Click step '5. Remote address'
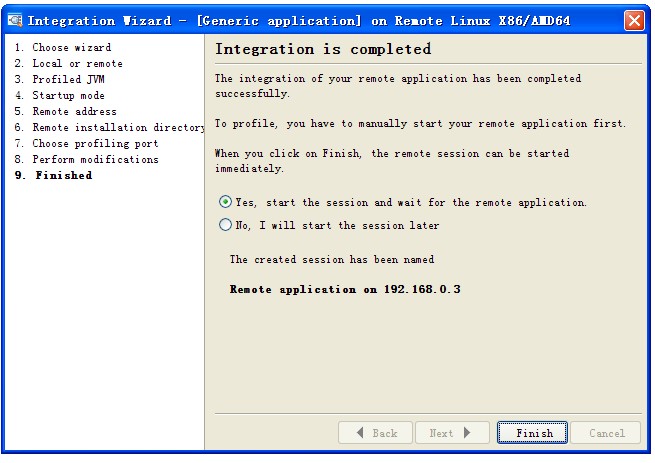 click(66, 111)
